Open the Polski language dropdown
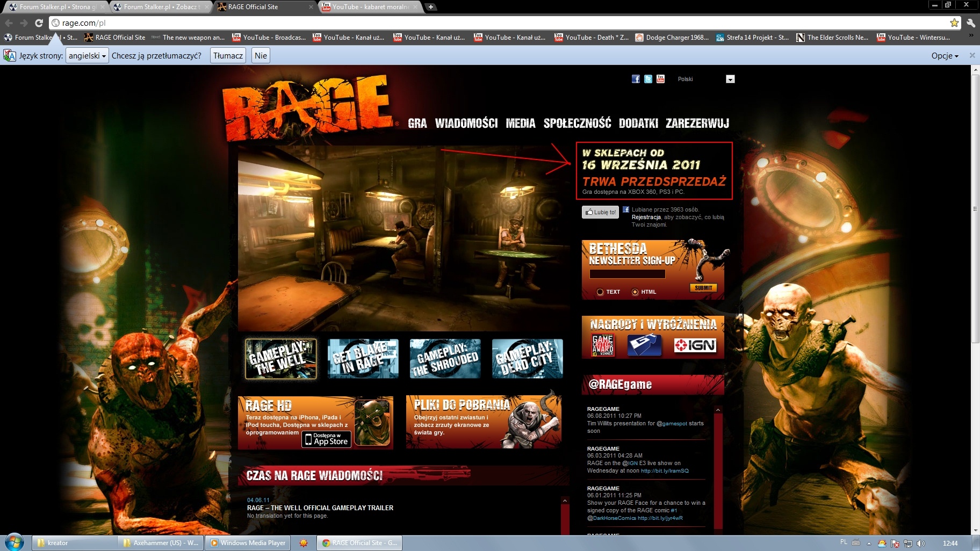980x551 pixels. point(730,79)
